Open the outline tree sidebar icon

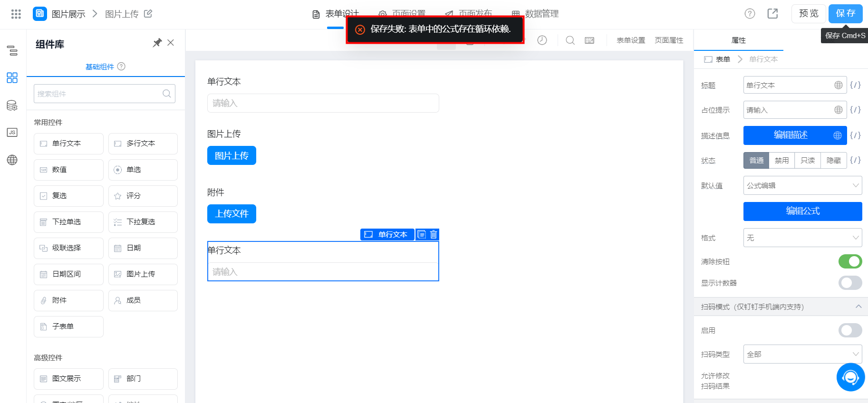tap(12, 50)
